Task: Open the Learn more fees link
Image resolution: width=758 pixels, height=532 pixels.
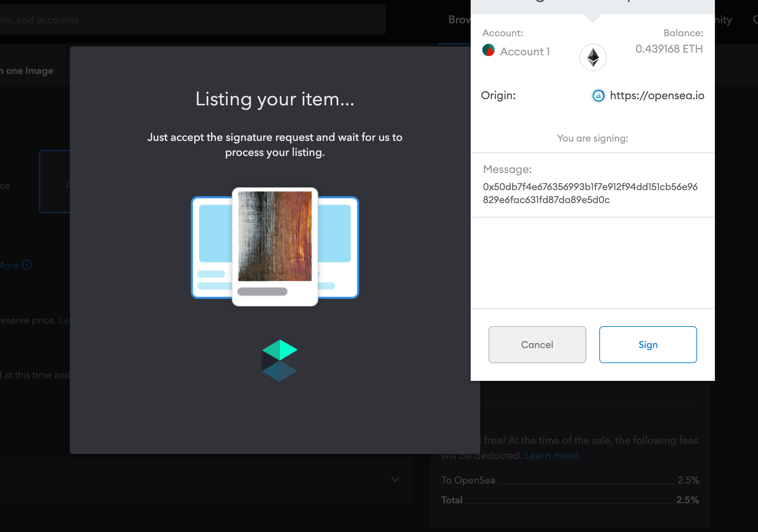Action: tap(553, 455)
